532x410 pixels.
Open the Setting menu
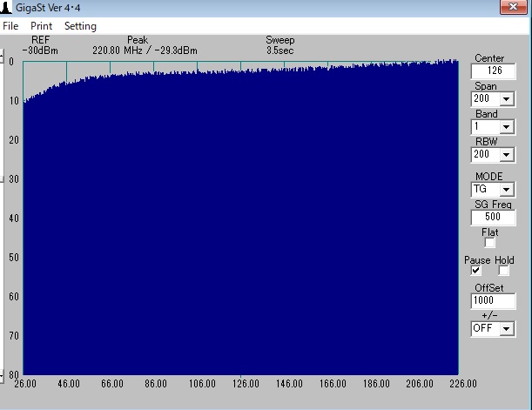[80, 26]
